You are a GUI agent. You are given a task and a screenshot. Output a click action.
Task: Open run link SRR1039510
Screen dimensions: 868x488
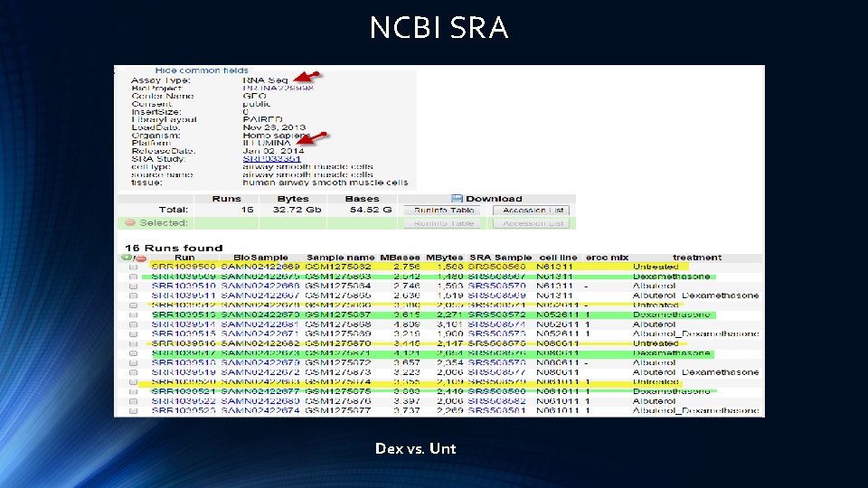[x=184, y=286]
